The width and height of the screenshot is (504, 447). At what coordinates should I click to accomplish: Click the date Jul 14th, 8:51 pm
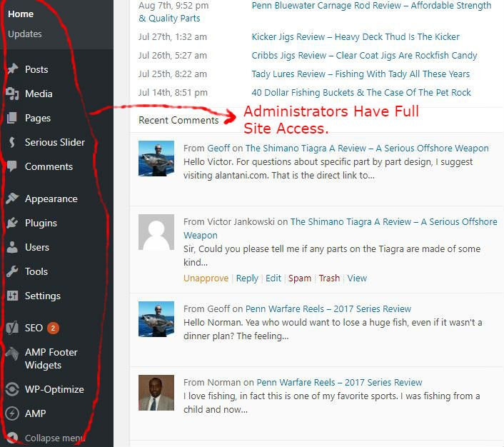(173, 93)
